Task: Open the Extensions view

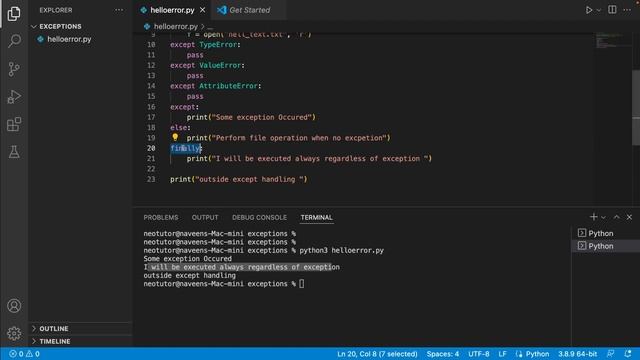Action: tap(14, 124)
